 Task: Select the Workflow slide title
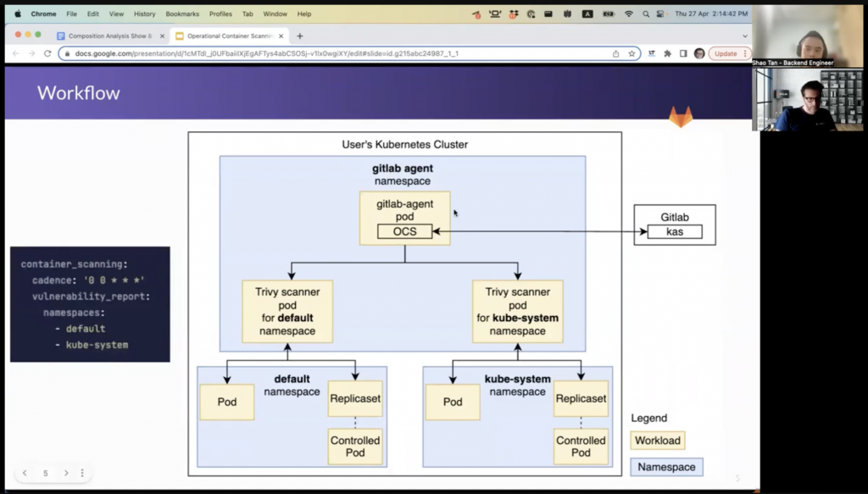pos(79,92)
